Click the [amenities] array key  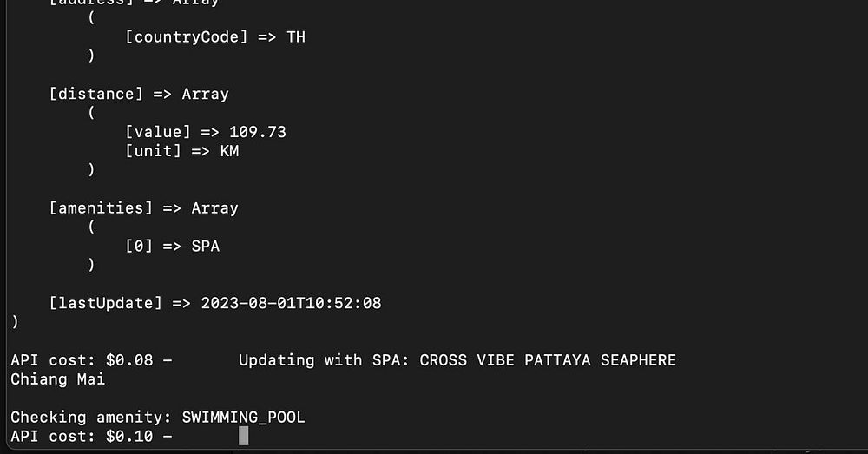point(101,208)
